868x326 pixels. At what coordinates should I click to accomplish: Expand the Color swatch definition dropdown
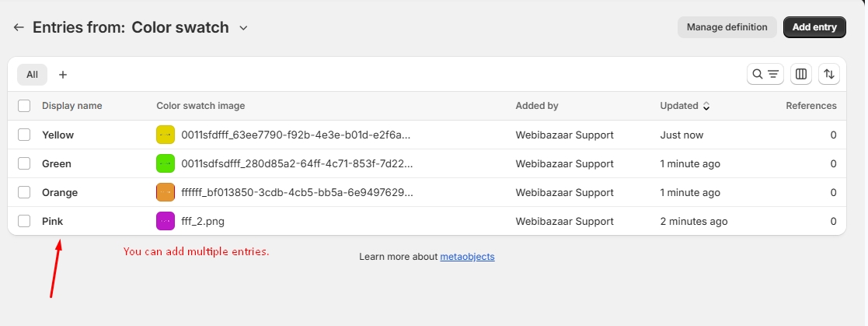click(x=243, y=28)
